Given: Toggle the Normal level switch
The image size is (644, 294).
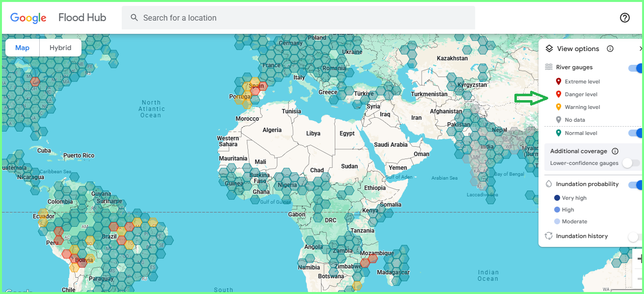Looking at the screenshot, I should pyautogui.click(x=635, y=133).
